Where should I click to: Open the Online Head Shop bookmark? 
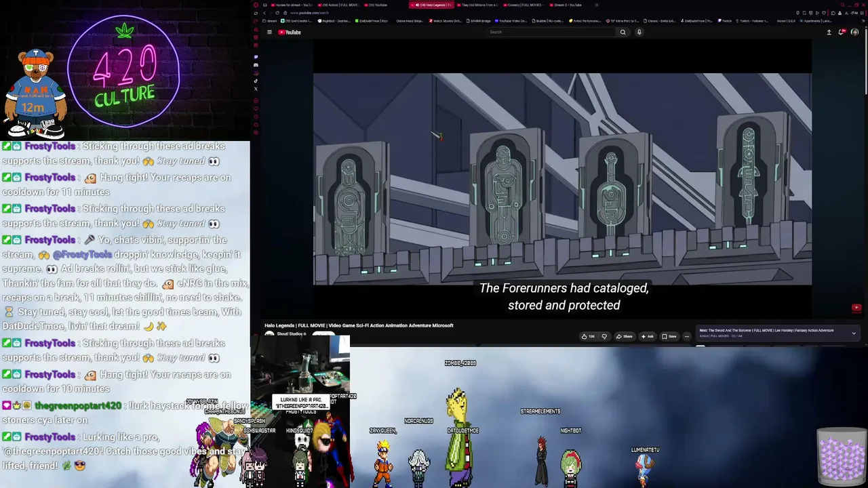tap(409, 21)
